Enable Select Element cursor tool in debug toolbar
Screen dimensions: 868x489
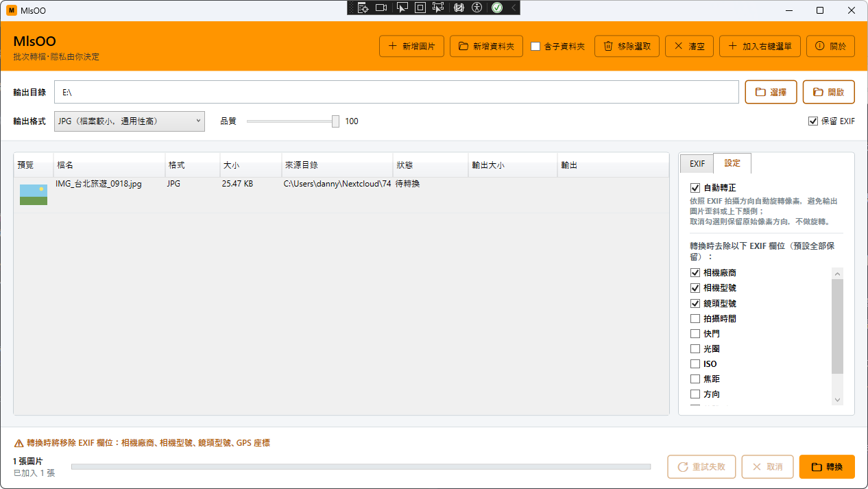tap(402, 8)
